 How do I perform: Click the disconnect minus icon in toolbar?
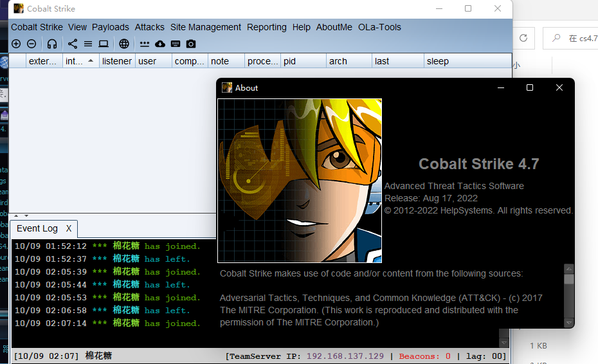point(32,44)
